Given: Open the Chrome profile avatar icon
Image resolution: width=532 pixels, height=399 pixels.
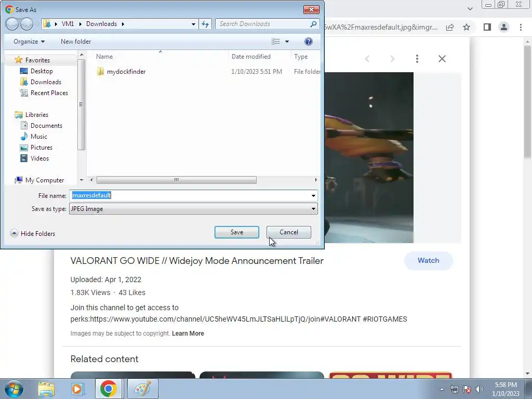Looking at the screenshot, I should click(x=504, y=27).
